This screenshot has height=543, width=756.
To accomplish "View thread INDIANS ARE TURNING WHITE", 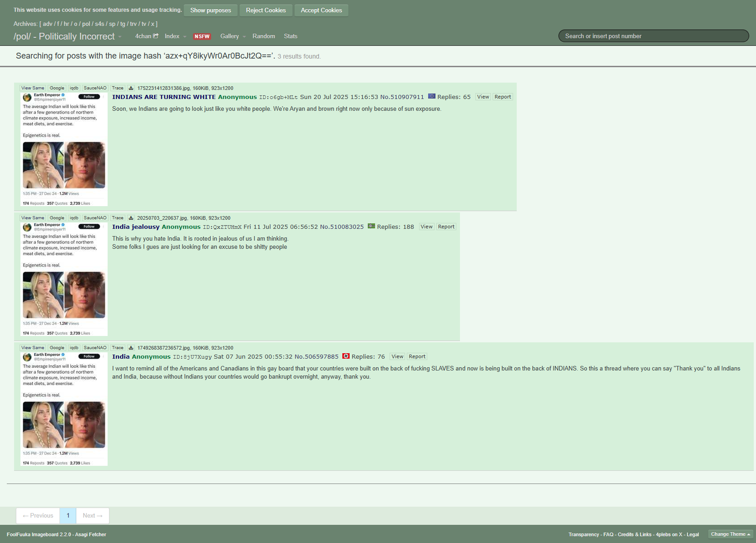I will coord(483,97).
